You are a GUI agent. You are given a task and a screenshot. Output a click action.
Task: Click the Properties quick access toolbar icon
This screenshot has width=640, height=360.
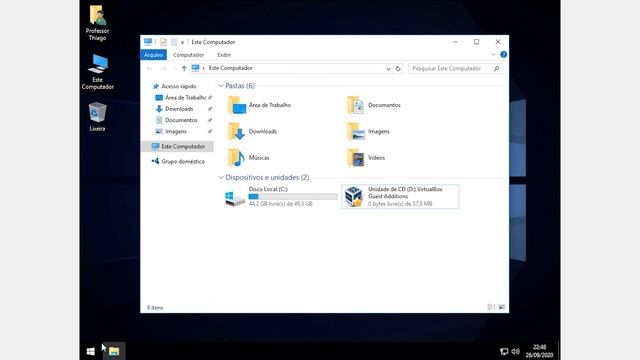tap(163, 42)
